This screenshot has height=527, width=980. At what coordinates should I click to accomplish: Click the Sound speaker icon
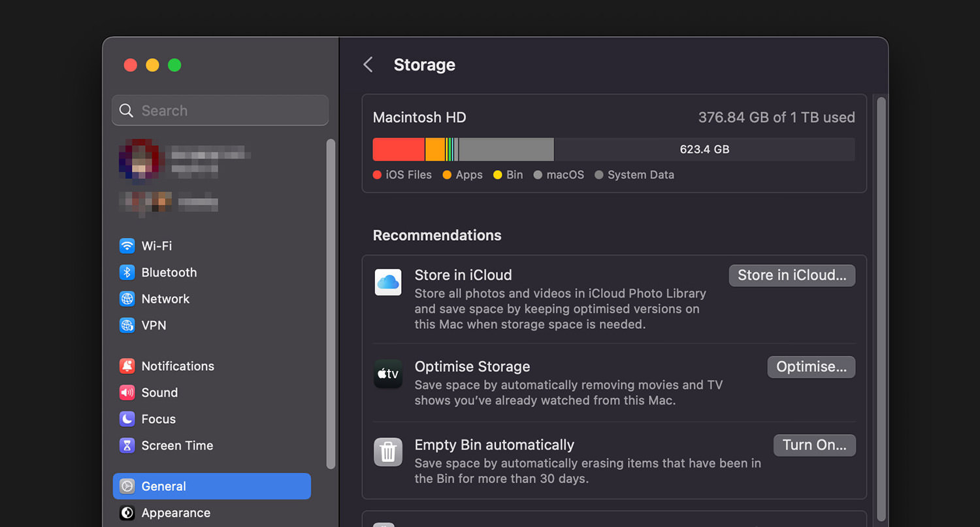tap(127, 392)
